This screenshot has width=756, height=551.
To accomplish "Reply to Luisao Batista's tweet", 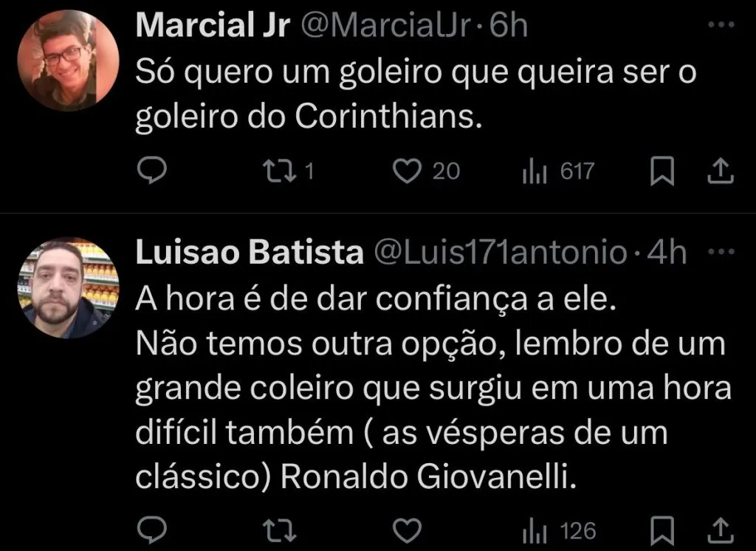I will pyautogui.click(x=154, y=529).
